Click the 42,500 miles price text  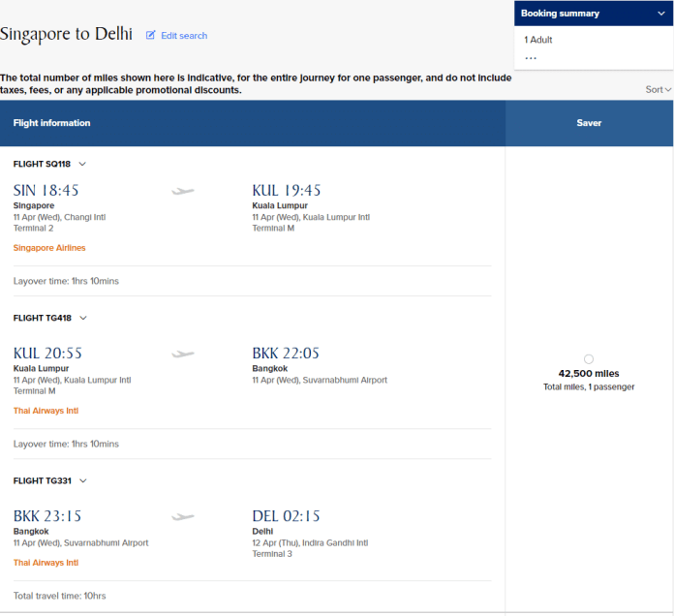[x=589, y=374]
